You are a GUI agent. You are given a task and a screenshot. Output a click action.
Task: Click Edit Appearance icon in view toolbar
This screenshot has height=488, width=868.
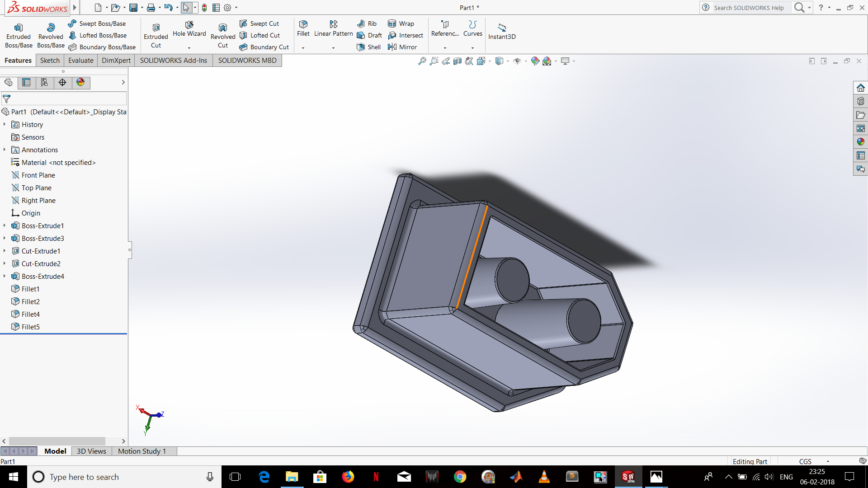click(x=535, y=61)
